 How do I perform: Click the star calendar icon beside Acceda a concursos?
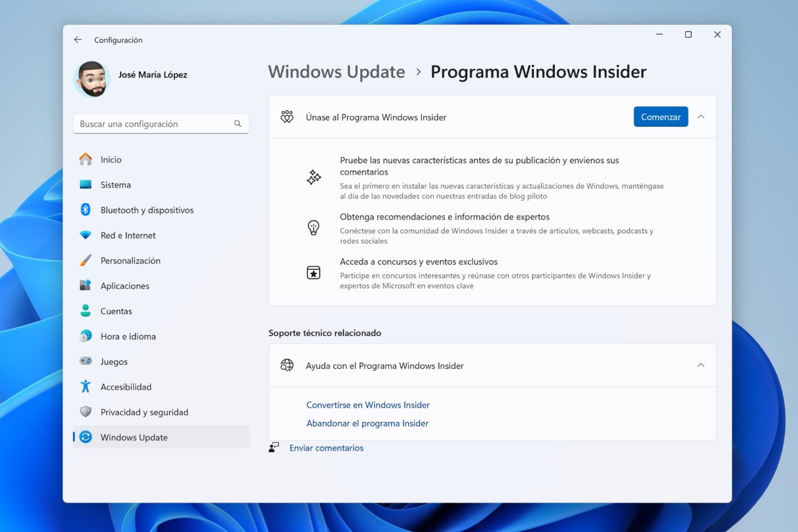coord(314,273)
